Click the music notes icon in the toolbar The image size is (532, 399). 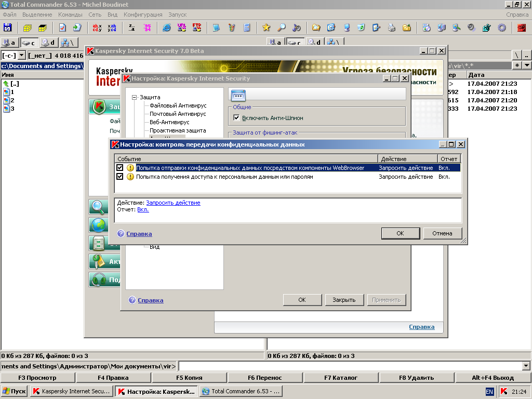click(297, 28)
